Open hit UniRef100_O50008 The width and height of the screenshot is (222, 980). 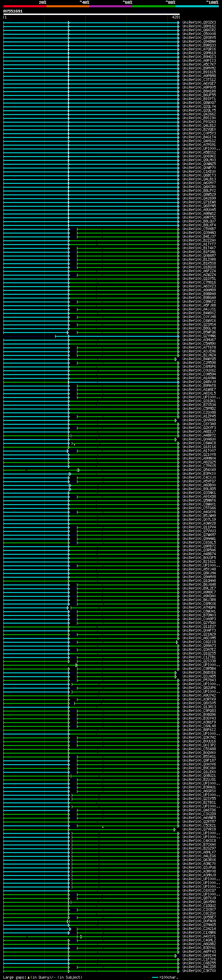[x=199, y=34]
